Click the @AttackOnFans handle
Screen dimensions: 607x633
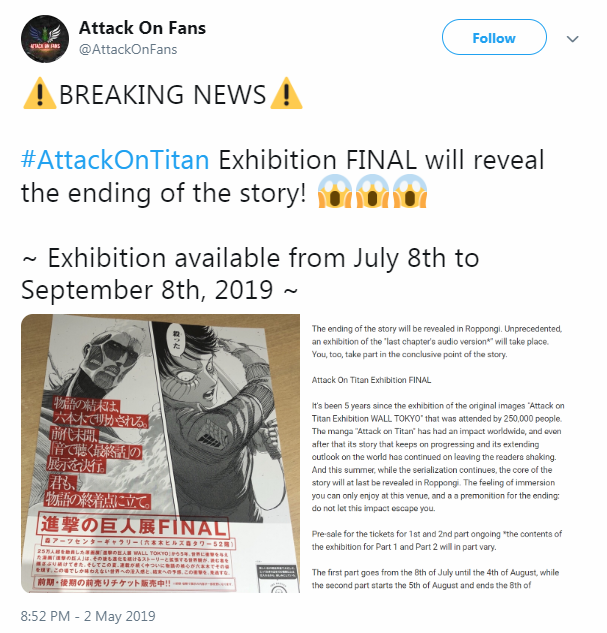pyautogui.click(x=128, y=49)
